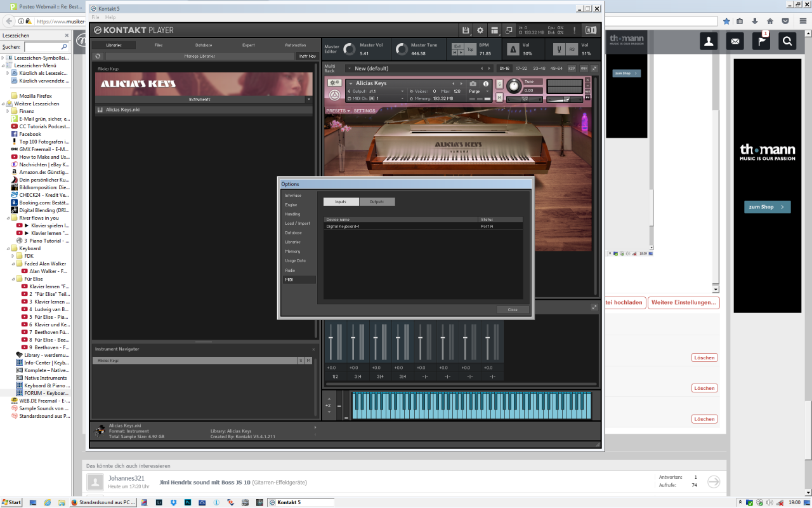Click Manage Libraries button

tap(200, 56)
